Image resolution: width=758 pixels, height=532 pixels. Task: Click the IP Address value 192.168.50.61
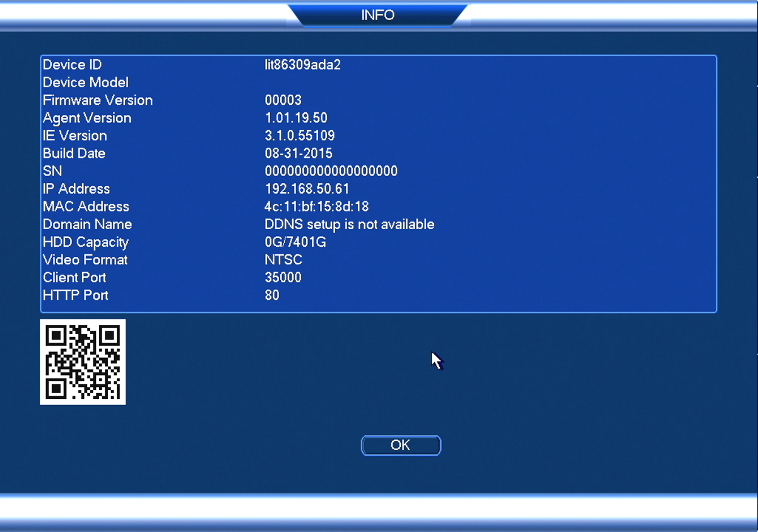click(x=307, y=189)
